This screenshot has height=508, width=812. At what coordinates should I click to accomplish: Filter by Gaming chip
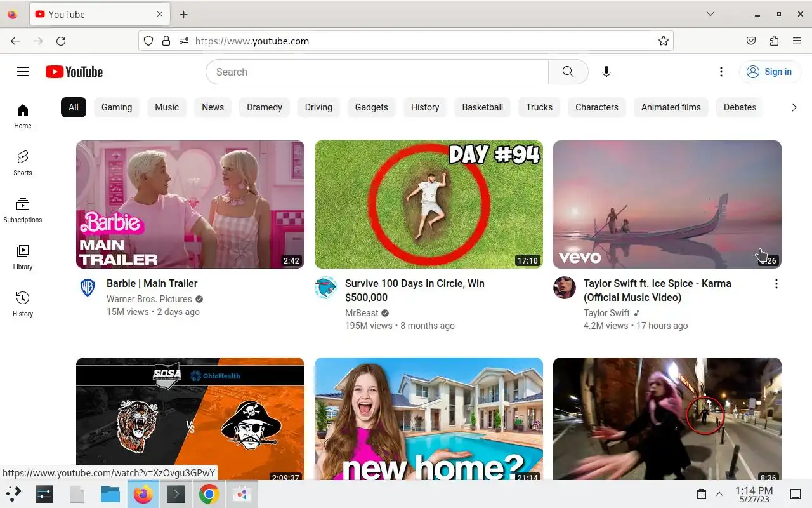(117, 107)
